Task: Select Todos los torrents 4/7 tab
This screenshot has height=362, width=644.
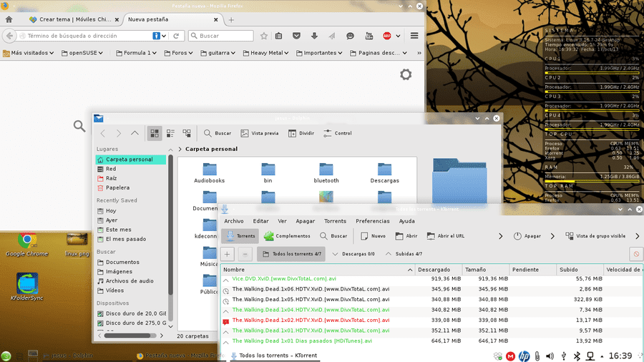Action: click(x=291, y=254)
